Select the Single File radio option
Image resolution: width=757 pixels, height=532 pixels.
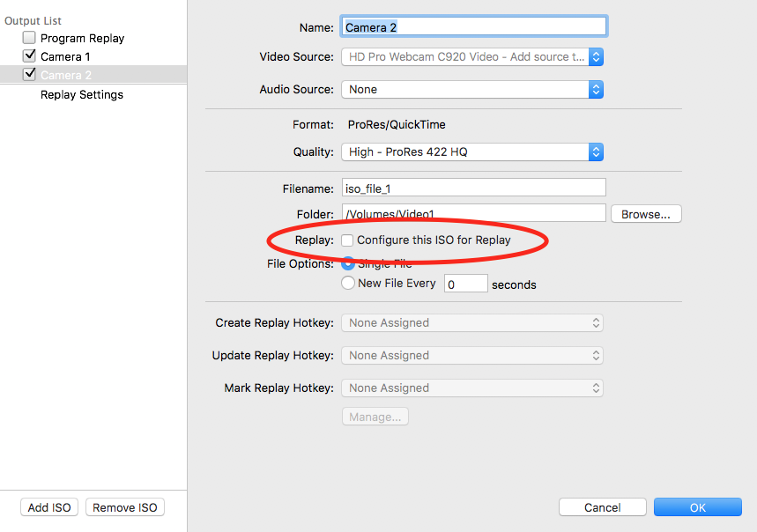click(x=348, y=262)
